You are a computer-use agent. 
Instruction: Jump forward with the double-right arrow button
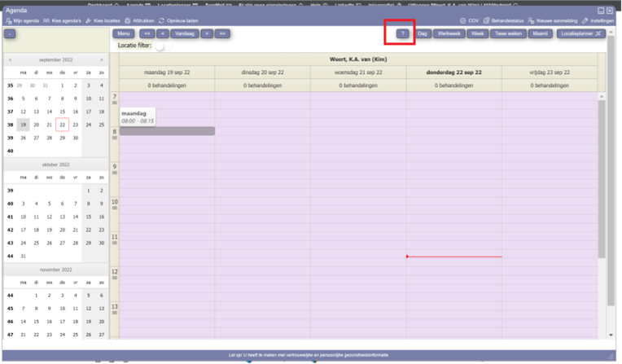(222, 33)
